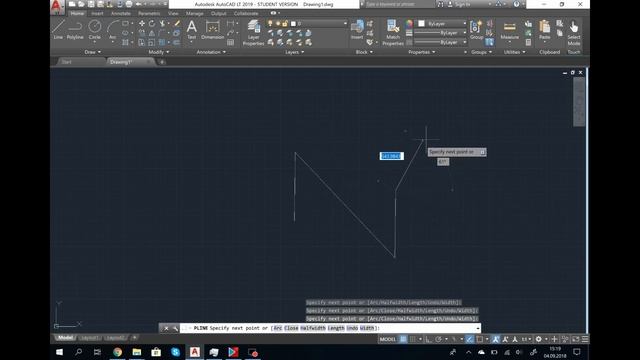Image resolution: width=640 pixels, height=360 pixels.
Task: Toggle object snap tracking in status bar
Action: tap(470, 339)
